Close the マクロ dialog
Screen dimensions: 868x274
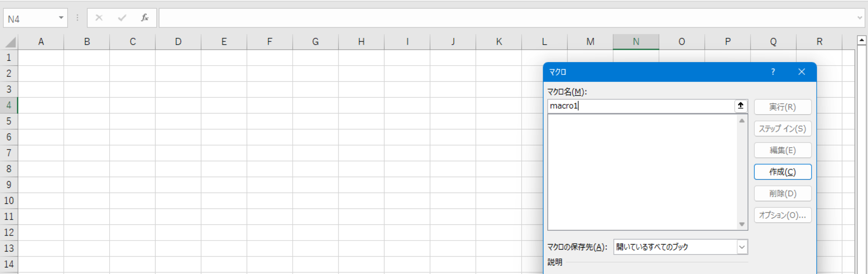point(801,72)
